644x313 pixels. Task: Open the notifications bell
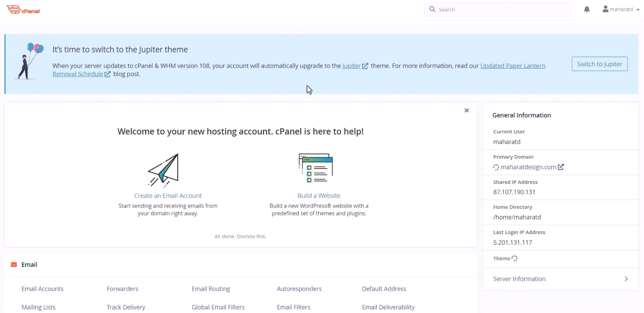[x=587, y=9]
